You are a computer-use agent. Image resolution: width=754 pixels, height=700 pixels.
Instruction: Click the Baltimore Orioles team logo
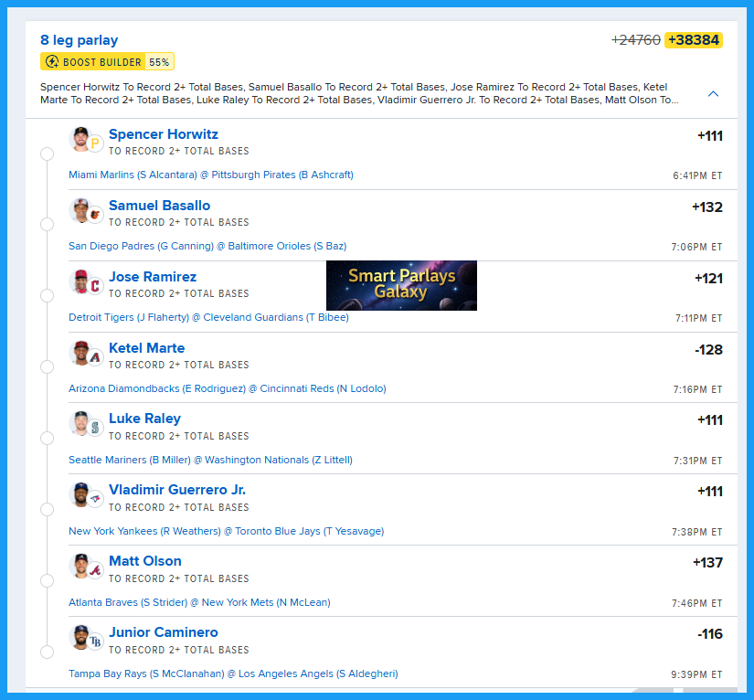95,215
